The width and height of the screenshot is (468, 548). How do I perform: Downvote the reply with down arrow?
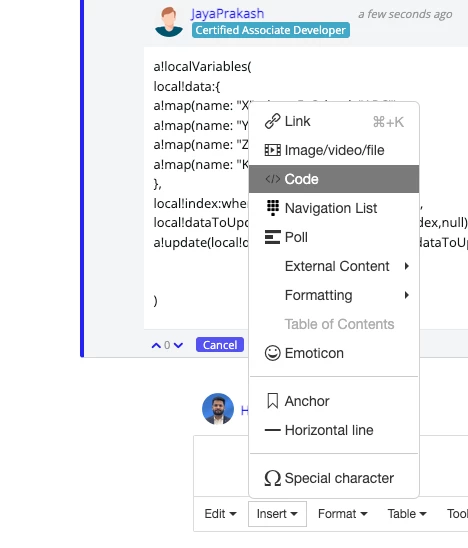click(178, 345)
